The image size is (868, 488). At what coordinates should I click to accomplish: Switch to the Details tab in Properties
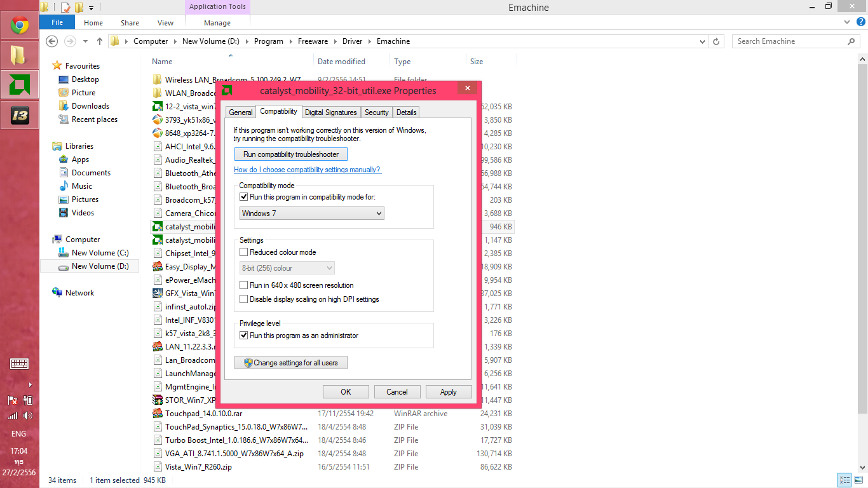(406, 112)
